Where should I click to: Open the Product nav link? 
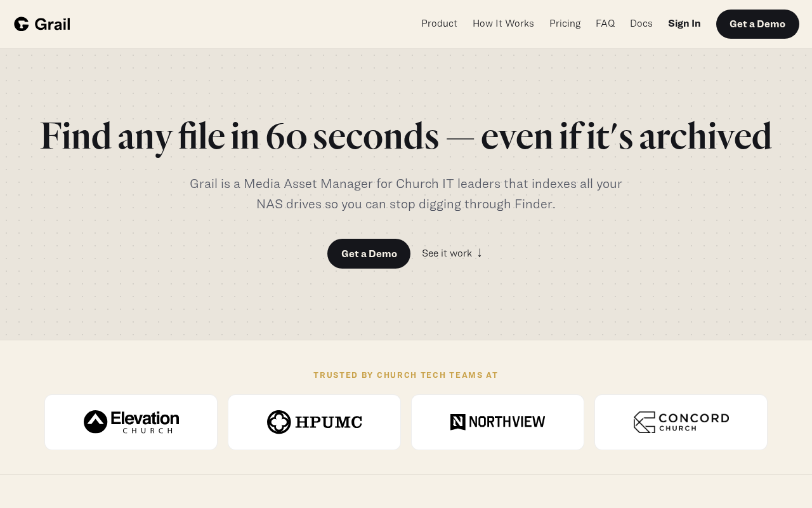(439, 23)
